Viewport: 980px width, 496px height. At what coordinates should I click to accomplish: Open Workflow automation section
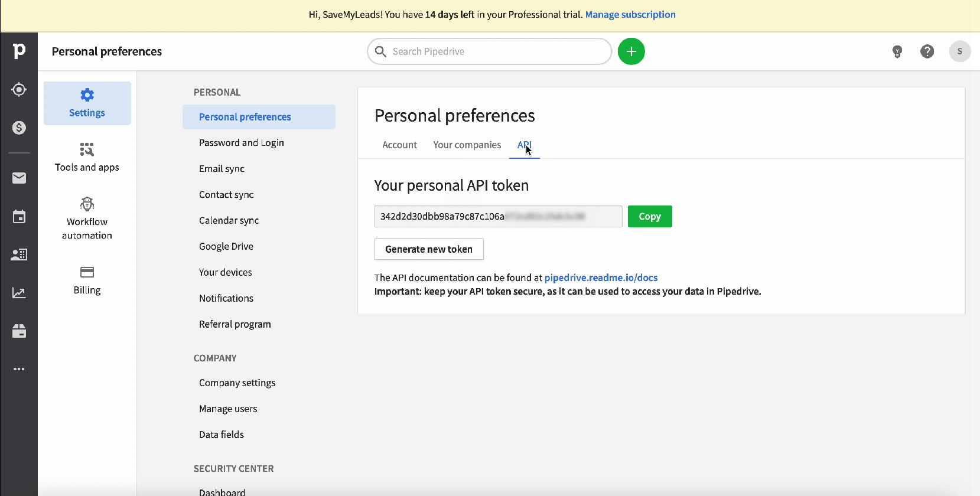87,218
